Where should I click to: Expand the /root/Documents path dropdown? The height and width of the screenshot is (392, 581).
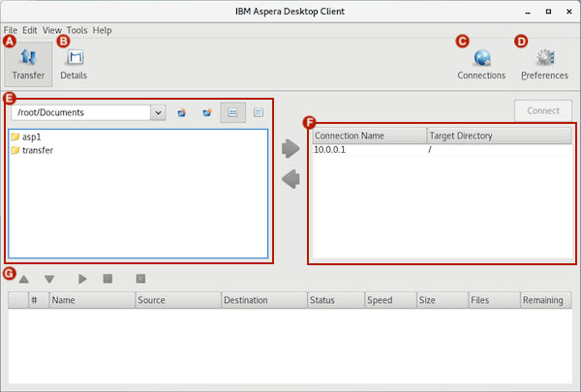[158, 112]
